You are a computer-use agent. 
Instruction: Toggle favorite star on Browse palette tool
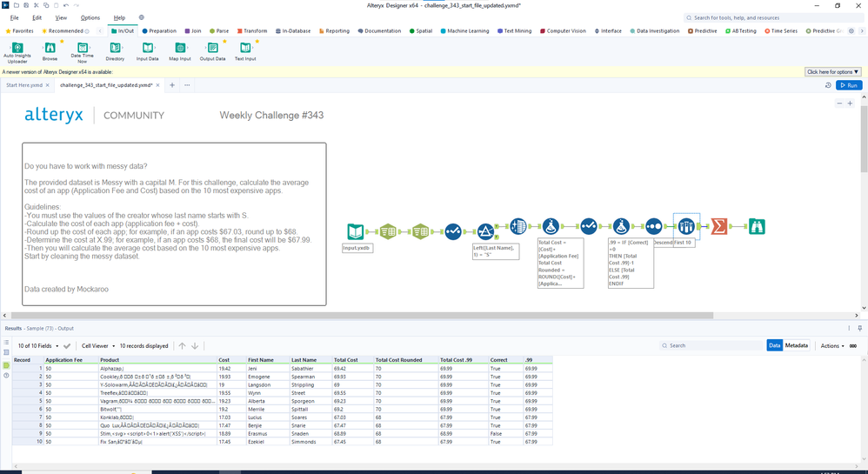click(62, 41)
